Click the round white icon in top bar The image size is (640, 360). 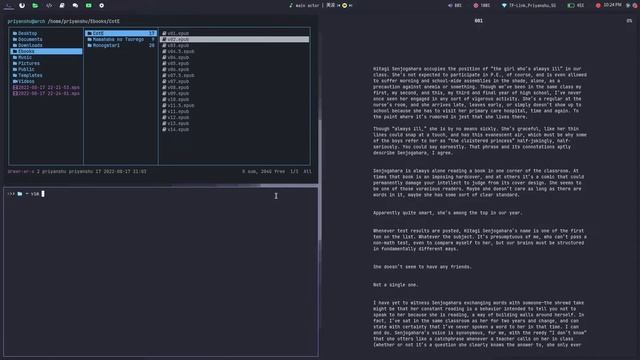point(22,5)
